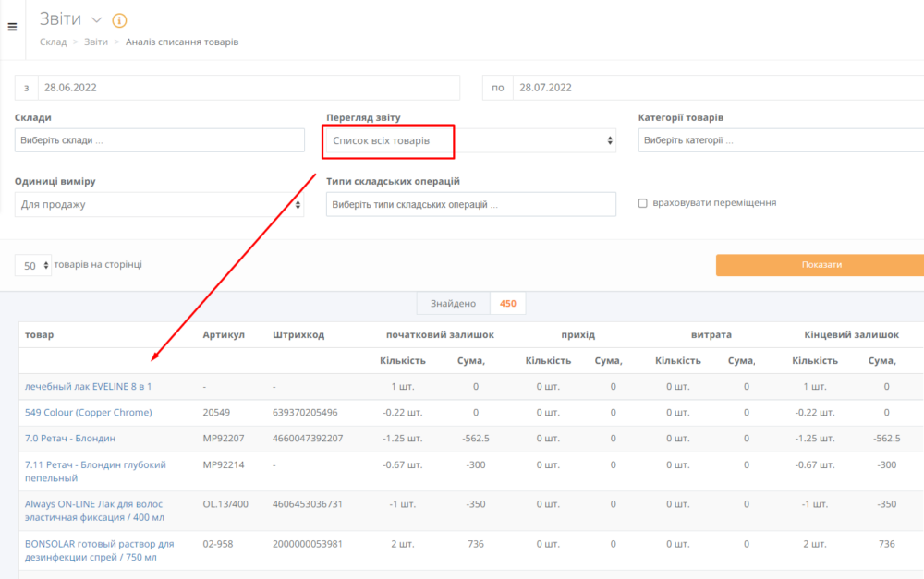
Task: Open product 549 Colour (Copper Chrome)
Action: click(x=88, y=412)
